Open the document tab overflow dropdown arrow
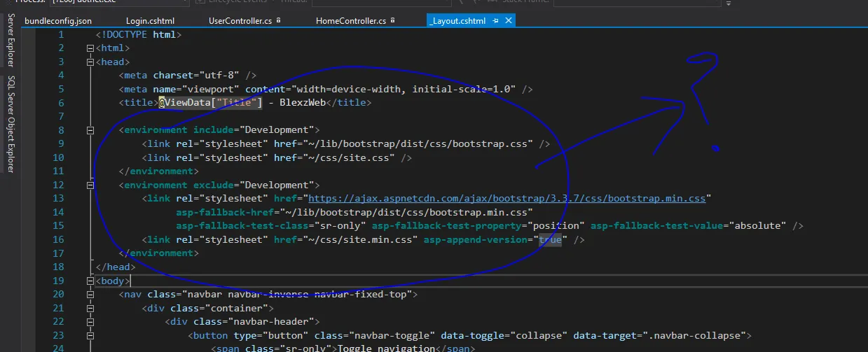 click(729, 3)
